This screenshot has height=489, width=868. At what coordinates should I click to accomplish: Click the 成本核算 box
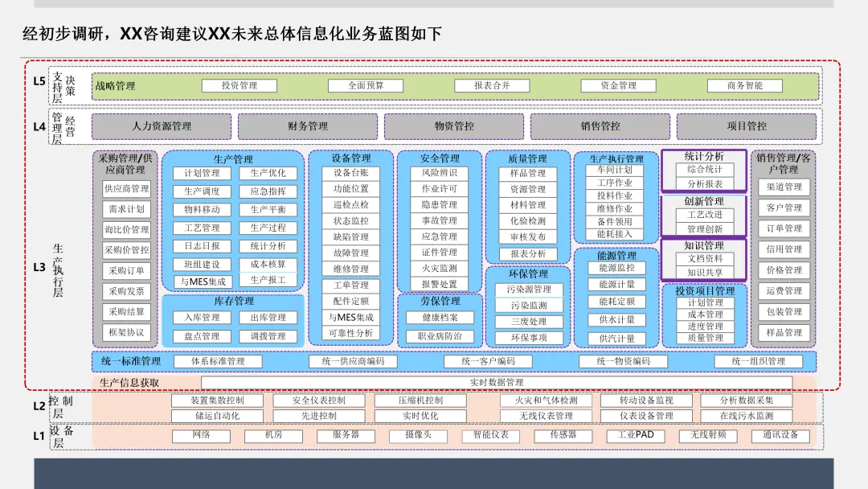pos(268,265)
